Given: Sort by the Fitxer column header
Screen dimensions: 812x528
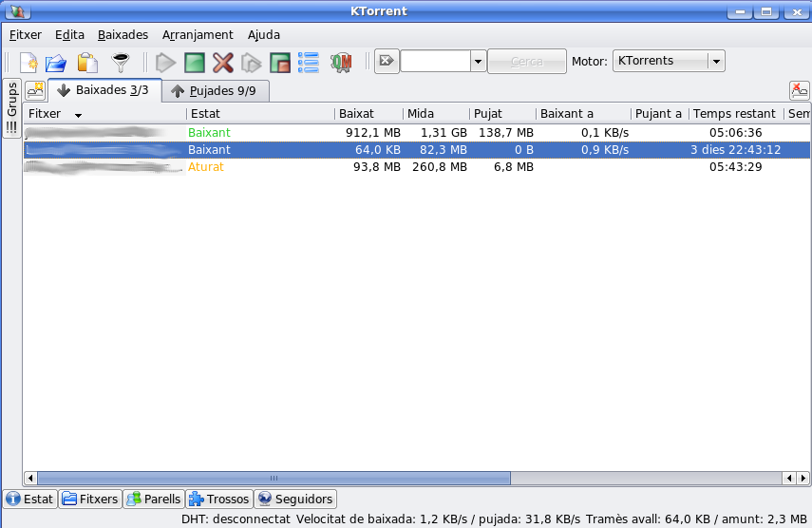Looking at the screenshot, I should click(x=105, y=114).
